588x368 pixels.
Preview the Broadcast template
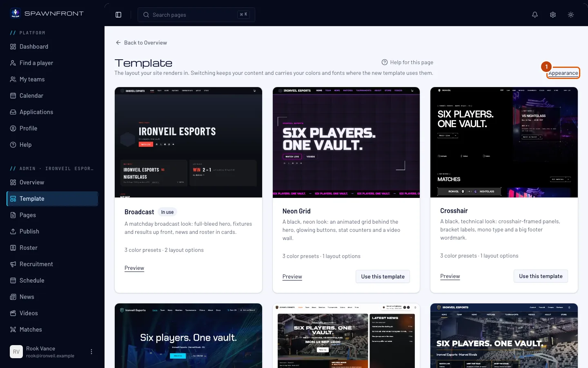[x=134, y=268]
